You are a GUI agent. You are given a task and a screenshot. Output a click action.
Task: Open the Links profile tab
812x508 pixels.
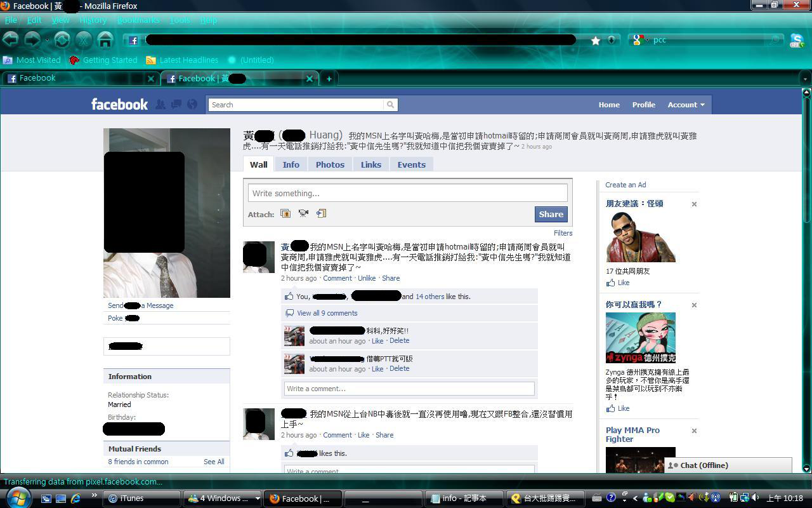(371, 164)
